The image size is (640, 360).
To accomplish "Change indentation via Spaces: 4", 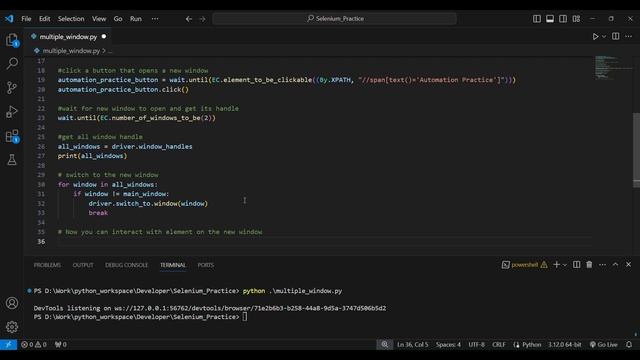I will pos(448,344).
